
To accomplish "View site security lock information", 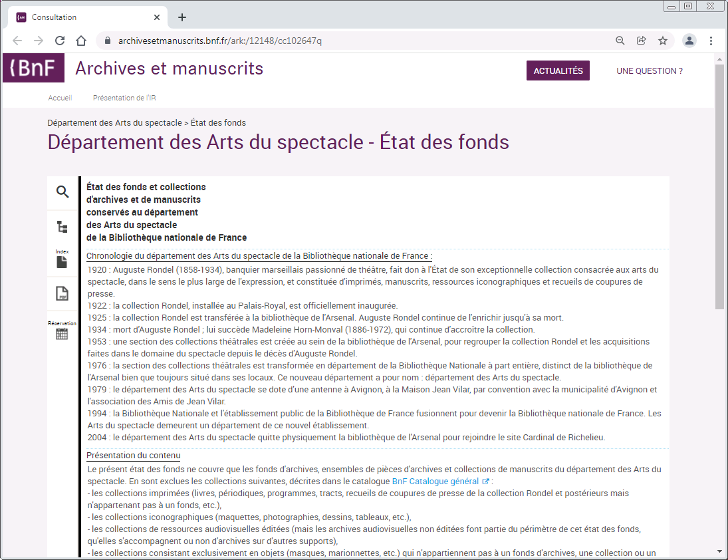I will pos(108,41).
